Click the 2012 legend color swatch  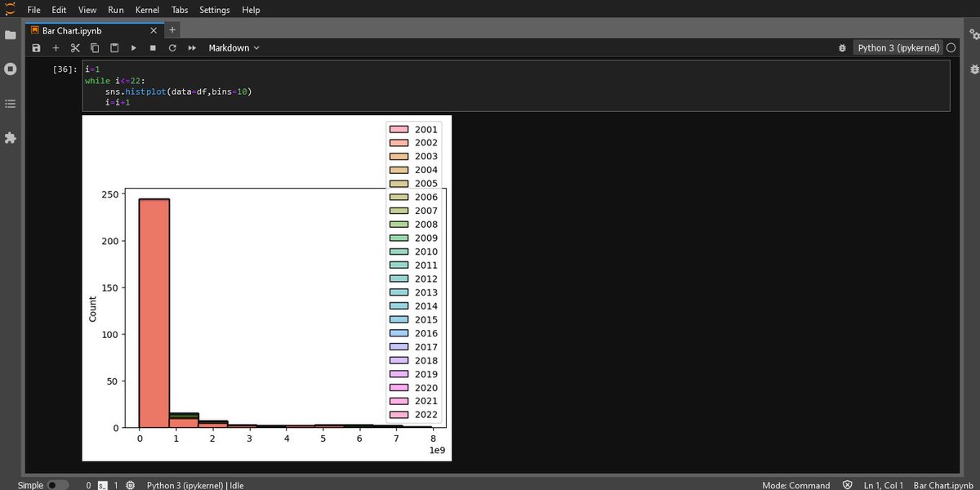tap(399, 278)
